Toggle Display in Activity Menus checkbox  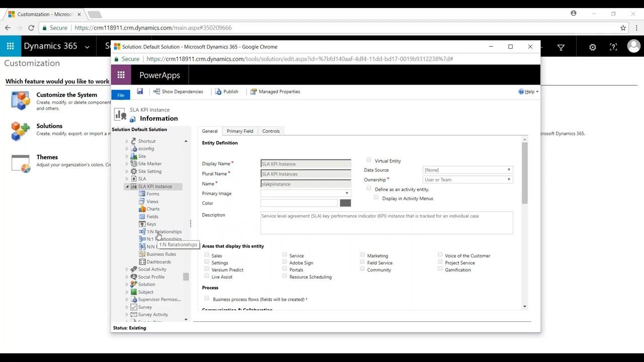tap(376, 198)
